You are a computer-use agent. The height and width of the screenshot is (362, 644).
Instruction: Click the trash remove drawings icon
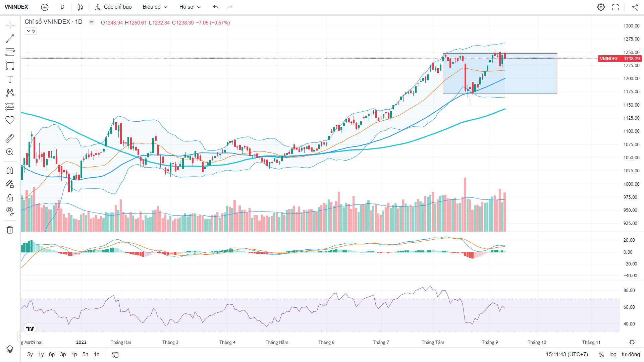click(10, 230)
